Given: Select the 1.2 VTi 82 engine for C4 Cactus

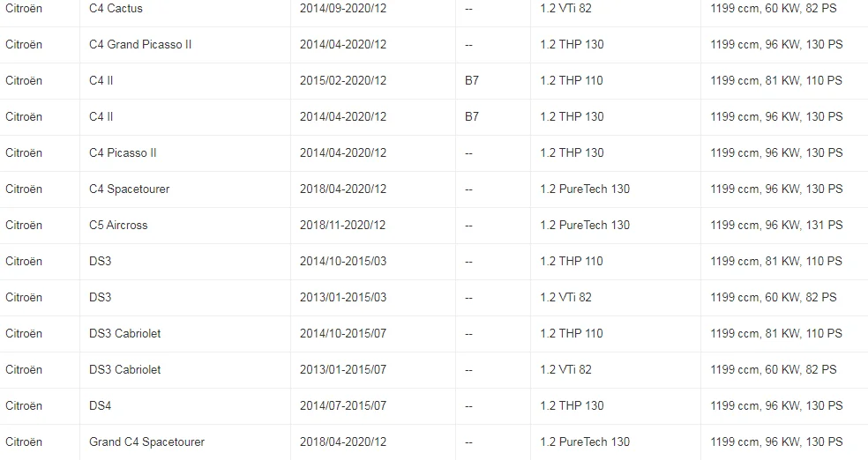Looking at the screenshot, I should point(565,9).
